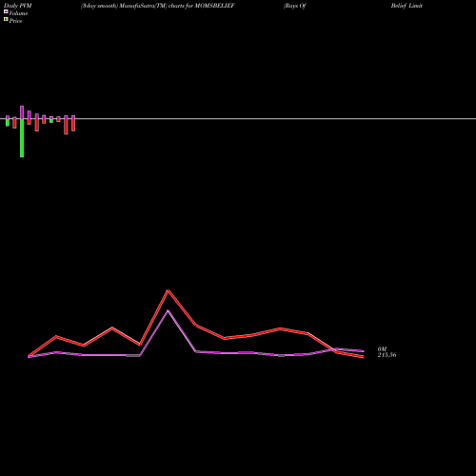Click the '215.56' price value label
Viewport: 476px width, 476px height.
tap(387, 355)
